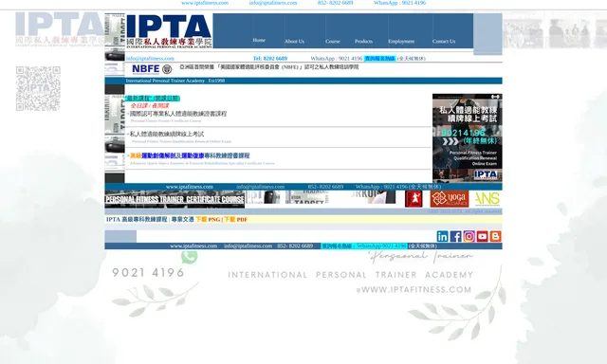Click the IPTA academy logo in header
Image resolution: width=607 pixels, height=364 pixels.
[169, 31]
